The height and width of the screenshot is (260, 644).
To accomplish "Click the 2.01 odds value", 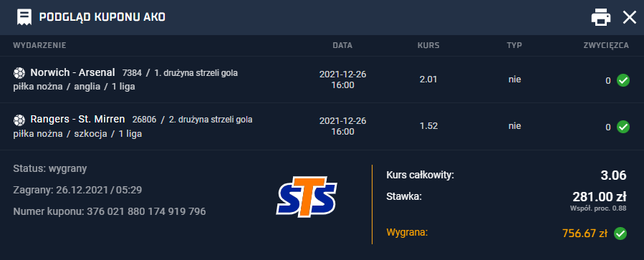I will 428,80.
